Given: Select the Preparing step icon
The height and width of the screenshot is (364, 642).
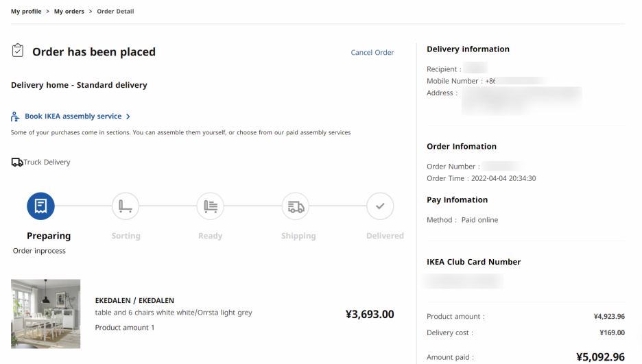Looking at the screenshot, I should [40, 206].
